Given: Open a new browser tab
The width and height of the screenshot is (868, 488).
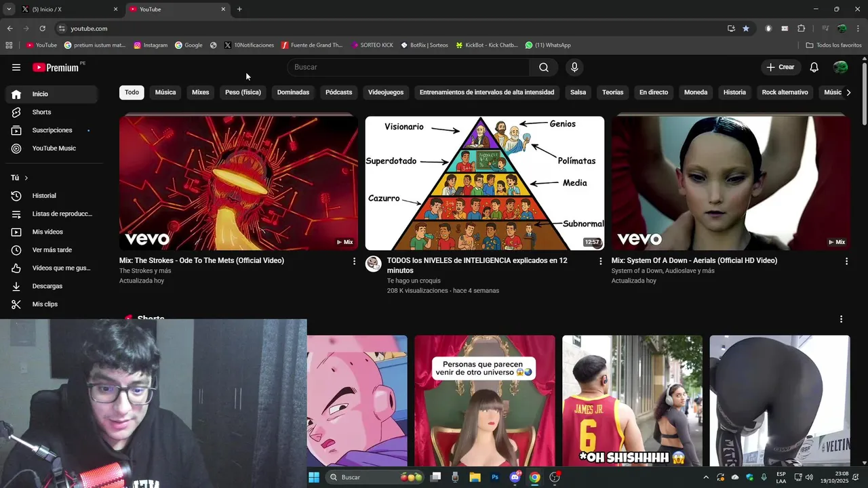Looking at the screenshot, I should (x=239, y=9).
